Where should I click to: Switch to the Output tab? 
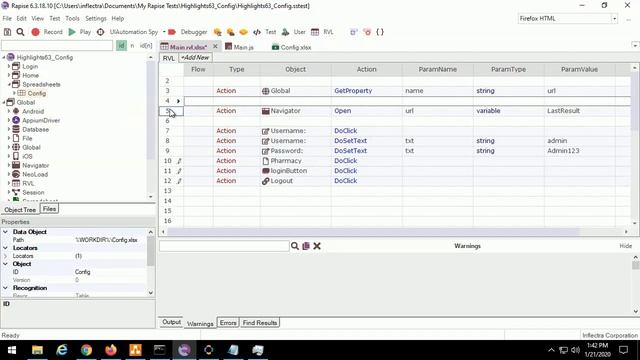171,322
